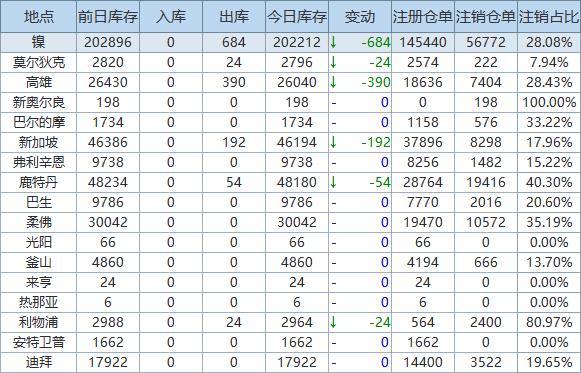Screen dimensions: 581x373
Task: Click the 柔佛 location cell
Action: (x=39, y=222)
